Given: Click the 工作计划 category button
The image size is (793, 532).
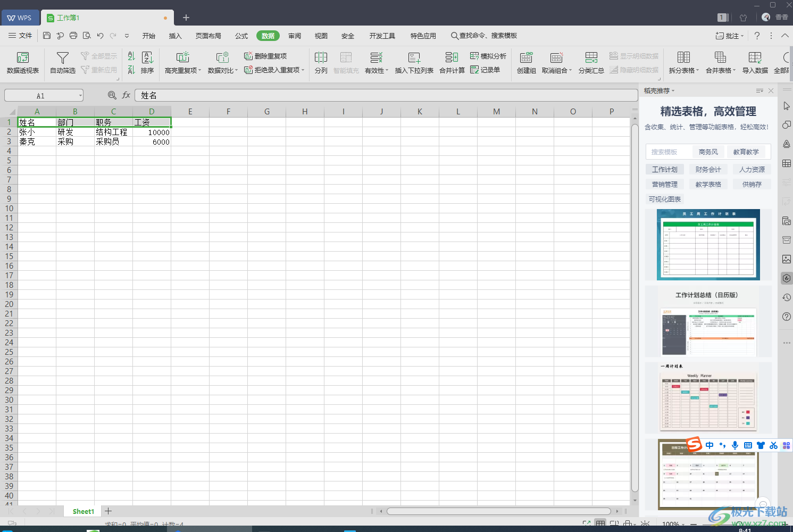Looking at the screenshot, I should coord(664,169).
